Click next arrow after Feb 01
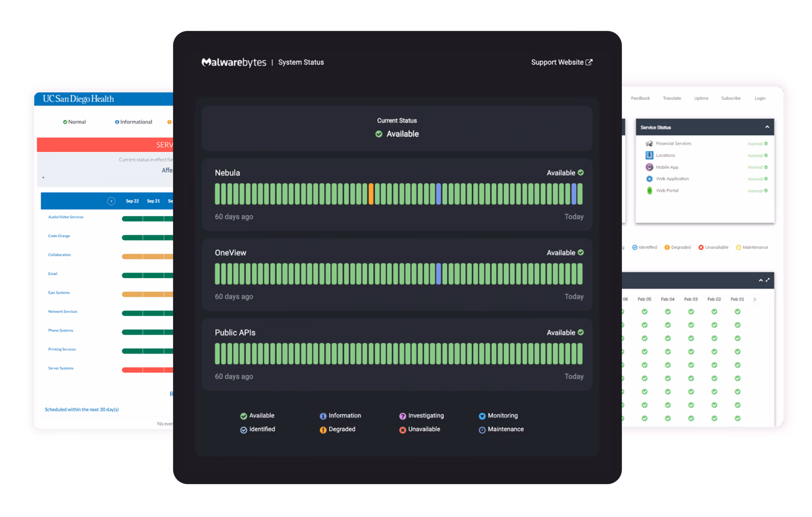The width and height of the screenshot is (812, 517). tap(755, 299)
